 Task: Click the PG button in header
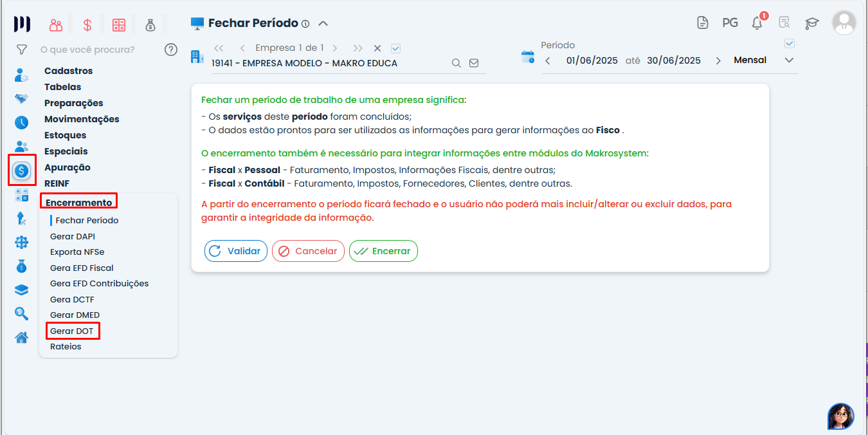coord(730,23)
